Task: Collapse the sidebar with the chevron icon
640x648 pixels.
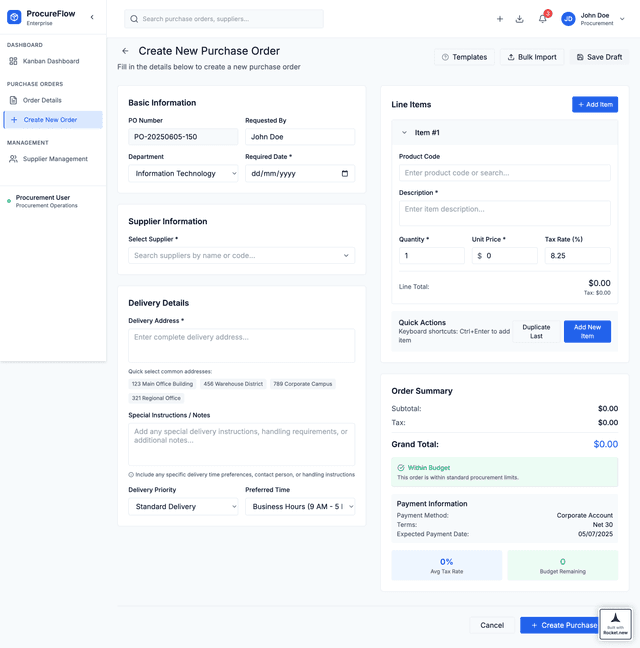Action: pos(92,17)
